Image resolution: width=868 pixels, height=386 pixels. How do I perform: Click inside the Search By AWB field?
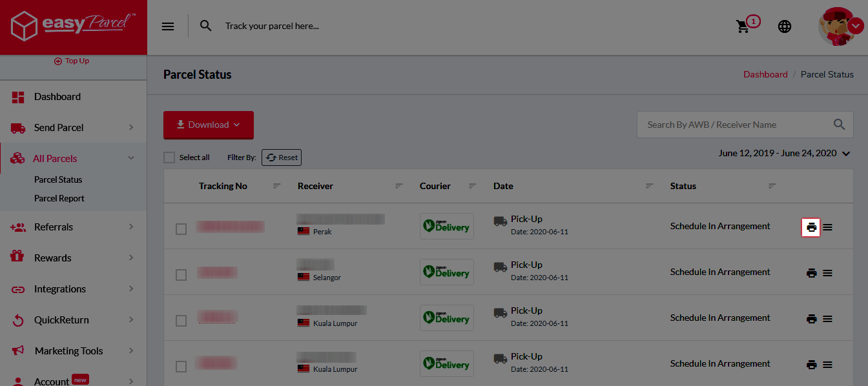[723, 125]
